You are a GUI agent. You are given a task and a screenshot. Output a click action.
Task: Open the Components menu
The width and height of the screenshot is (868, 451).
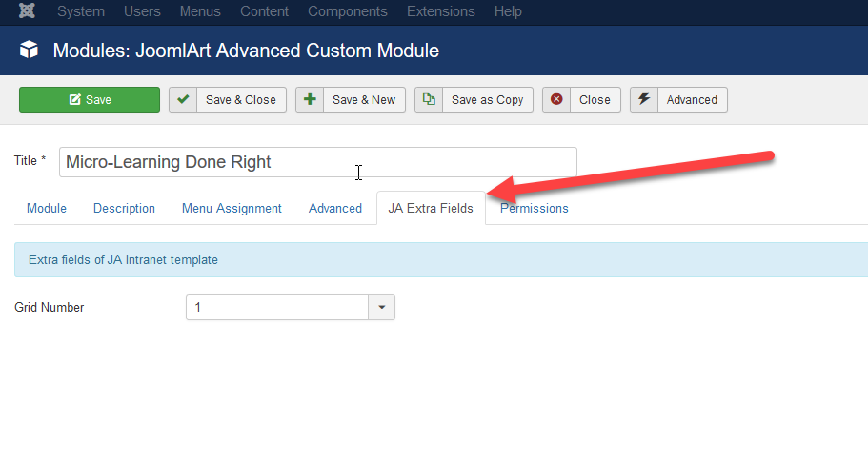pos(348,11)
